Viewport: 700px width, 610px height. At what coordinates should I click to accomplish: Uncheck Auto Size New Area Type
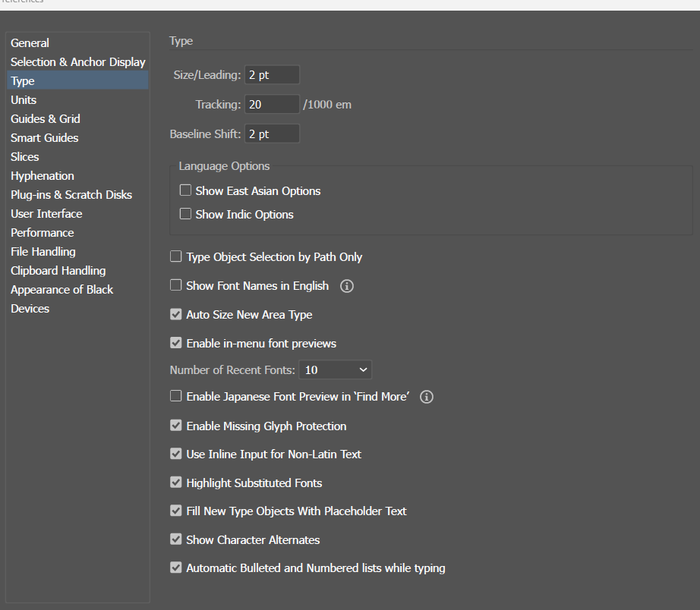tap(176, 314)
